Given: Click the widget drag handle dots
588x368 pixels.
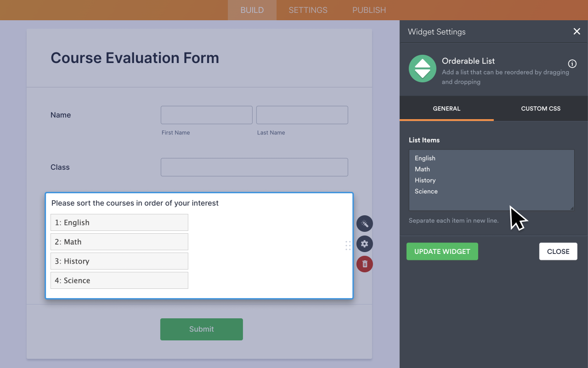Looking at the screenshot, I should (x=348, y=245).
